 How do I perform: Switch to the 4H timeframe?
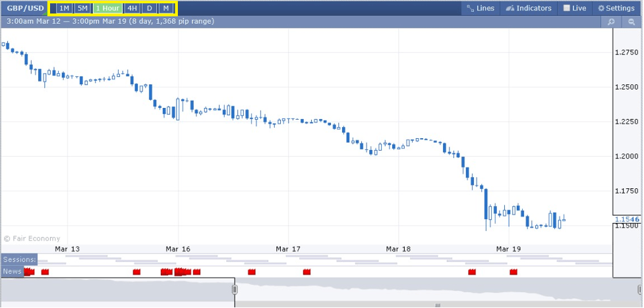(x=132, y=8)
